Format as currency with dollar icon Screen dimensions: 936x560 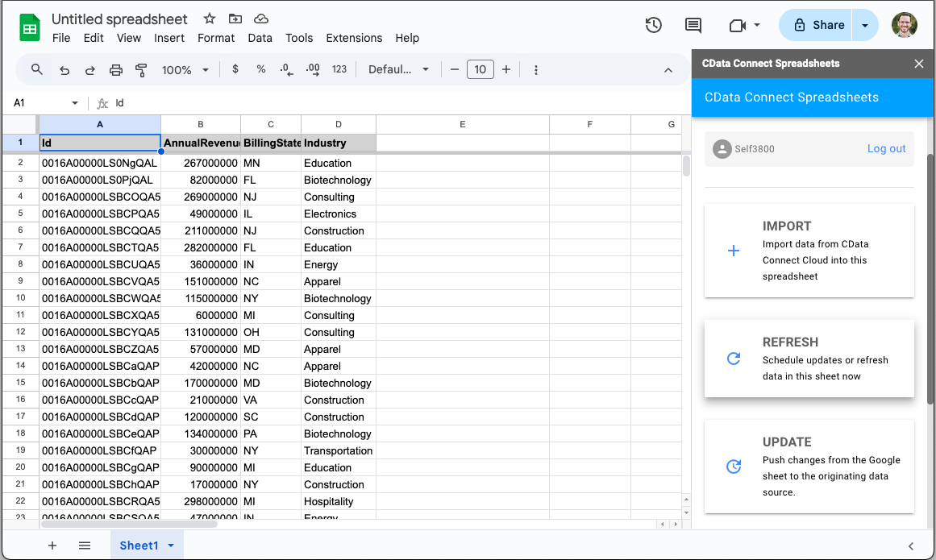point(235,69)
